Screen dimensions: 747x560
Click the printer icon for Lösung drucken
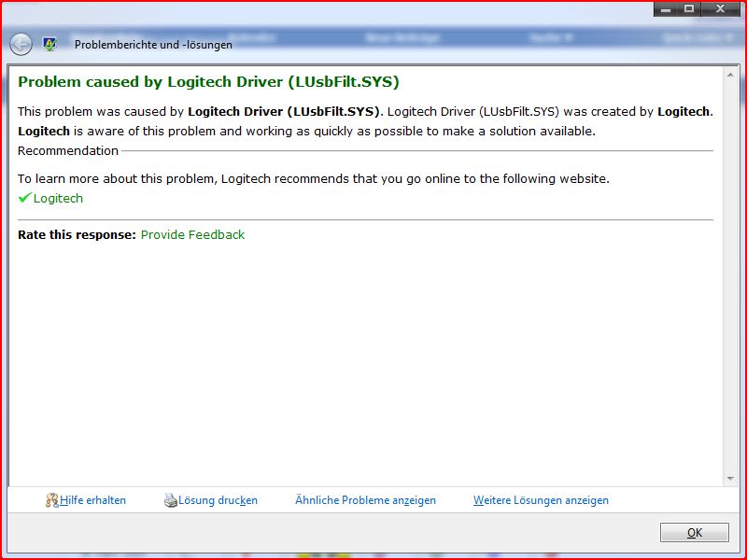(x=170, y=500)
